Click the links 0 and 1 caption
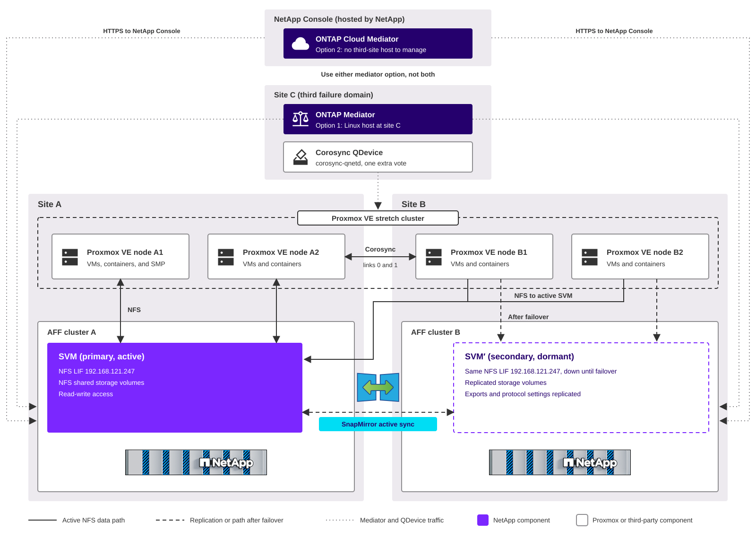756x539 pixels. pyautogui.click(x=380, y=265)
